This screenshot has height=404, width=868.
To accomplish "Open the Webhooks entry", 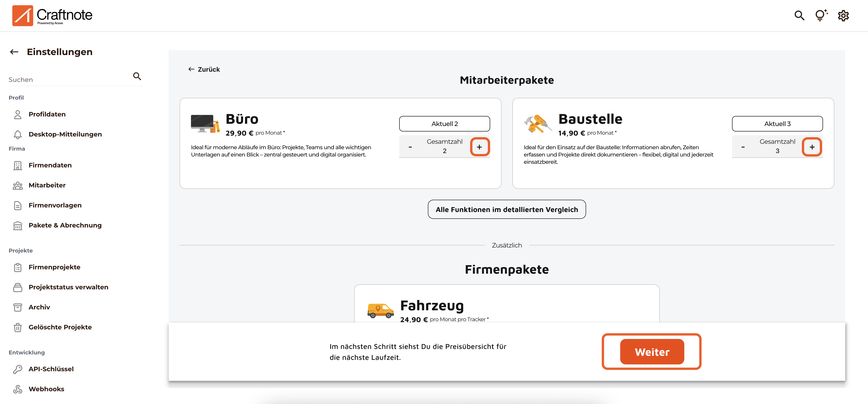I will (46, 389).
